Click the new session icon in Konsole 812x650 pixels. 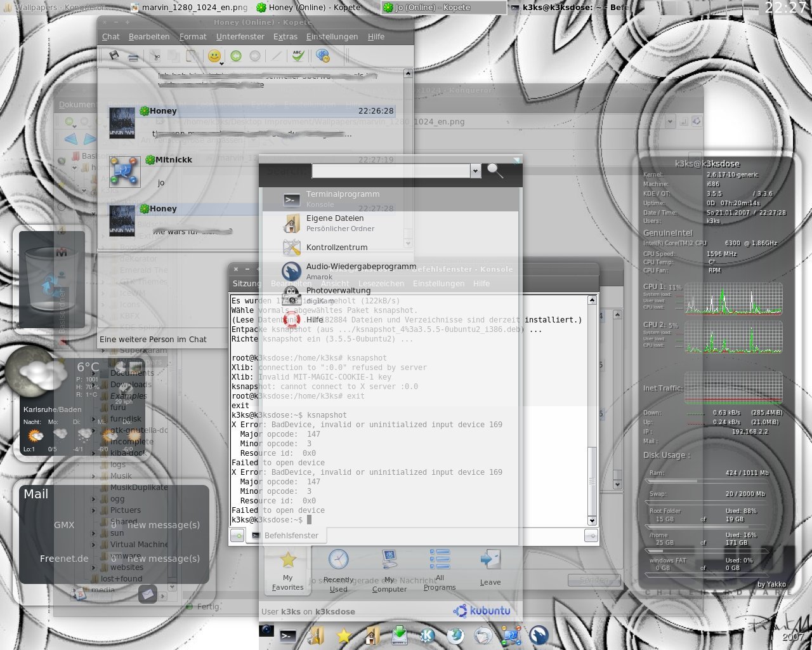(237, 536)
